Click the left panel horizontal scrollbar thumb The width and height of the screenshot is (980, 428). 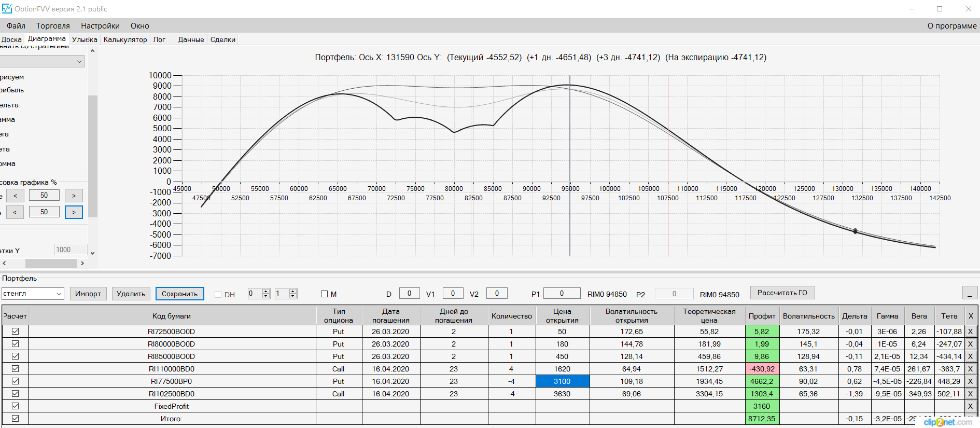(51, 264)
